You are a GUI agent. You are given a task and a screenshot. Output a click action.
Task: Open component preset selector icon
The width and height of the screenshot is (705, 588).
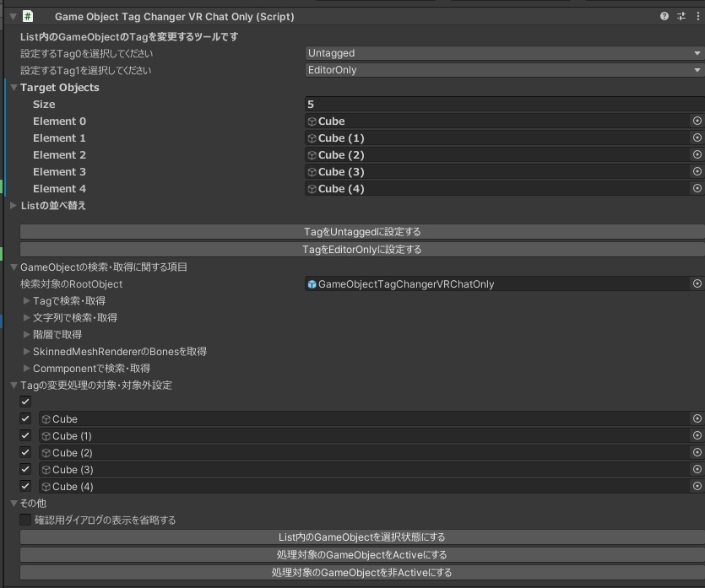(x=681, y=17)
